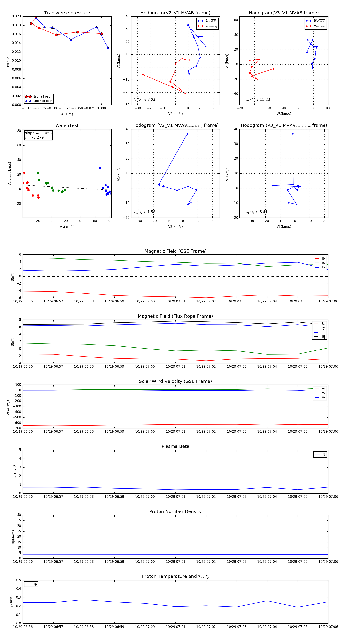This screenshot has height=644, width=351.
Task: Click the 'Pt(nPa)' y-axis label
Action: [8, 61]
